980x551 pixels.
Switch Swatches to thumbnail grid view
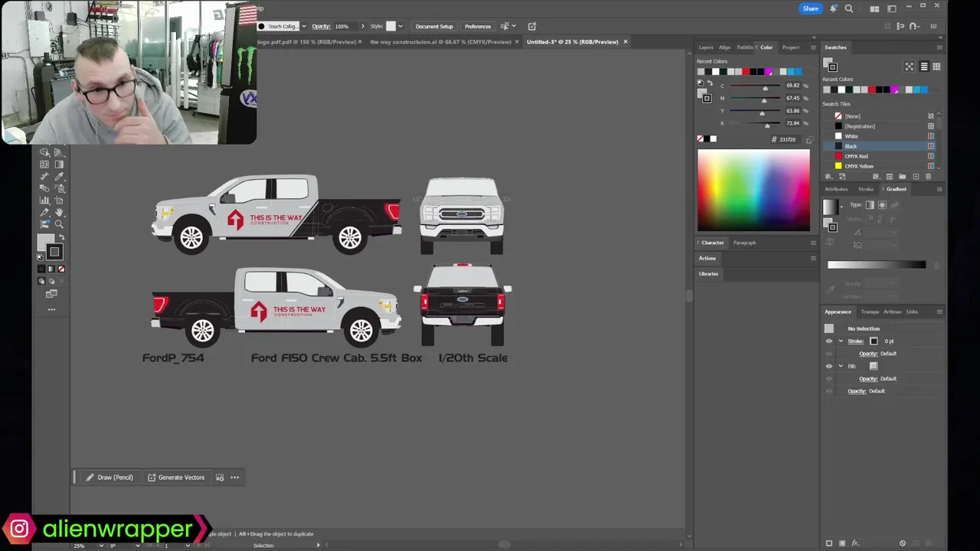coord(936,67)
